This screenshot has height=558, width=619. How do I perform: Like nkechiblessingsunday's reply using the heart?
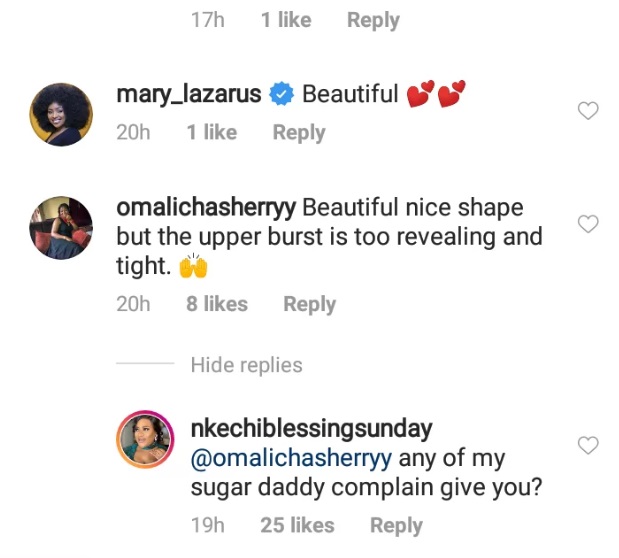point(589,445)
